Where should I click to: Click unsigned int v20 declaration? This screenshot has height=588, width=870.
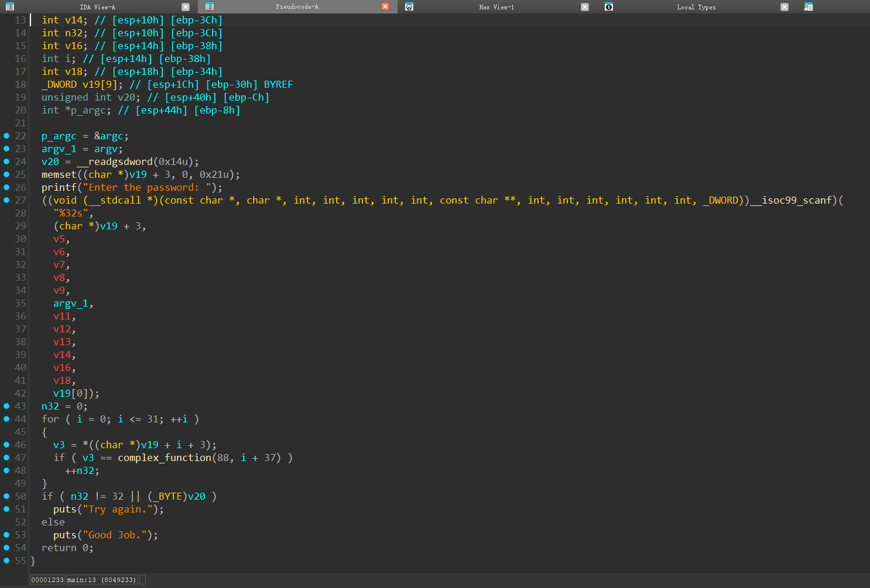click(x=91, y=97)
